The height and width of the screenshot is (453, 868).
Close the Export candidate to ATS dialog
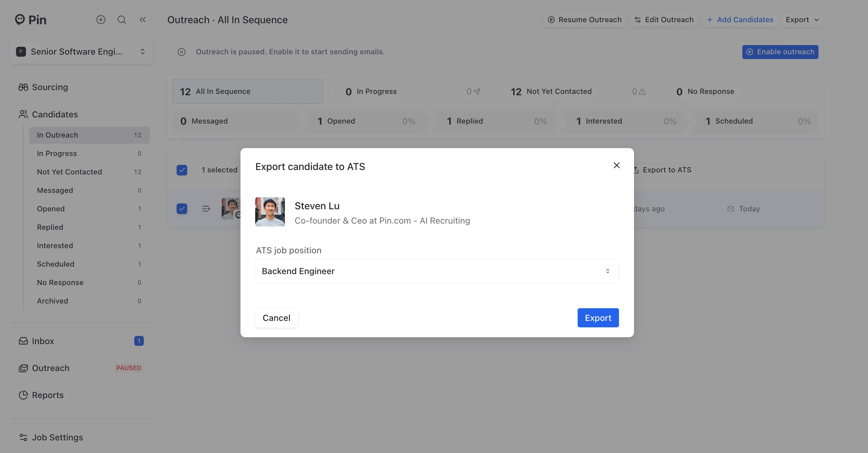pyautogui.click(x=617, y=166)
